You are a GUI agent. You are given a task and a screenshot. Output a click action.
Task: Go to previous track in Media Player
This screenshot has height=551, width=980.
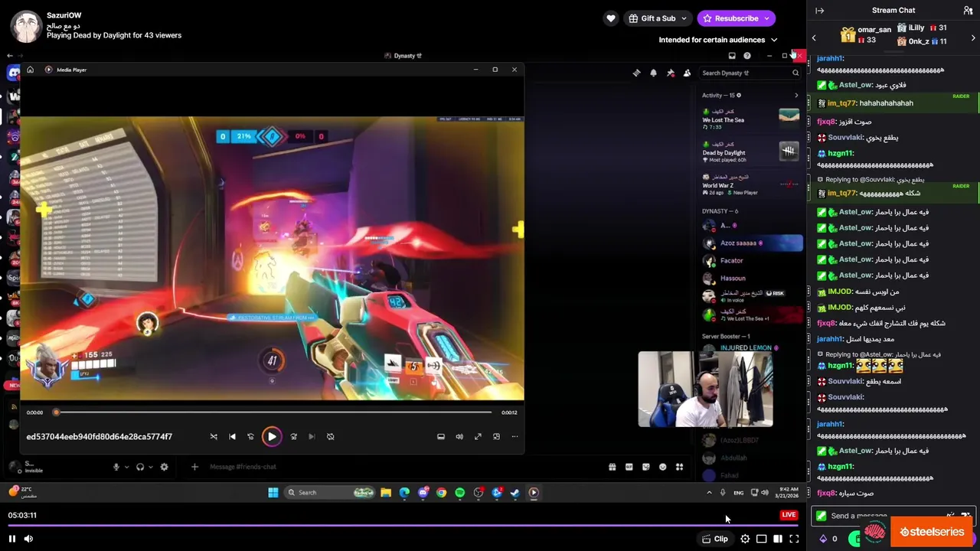click(x=233, y=437)
